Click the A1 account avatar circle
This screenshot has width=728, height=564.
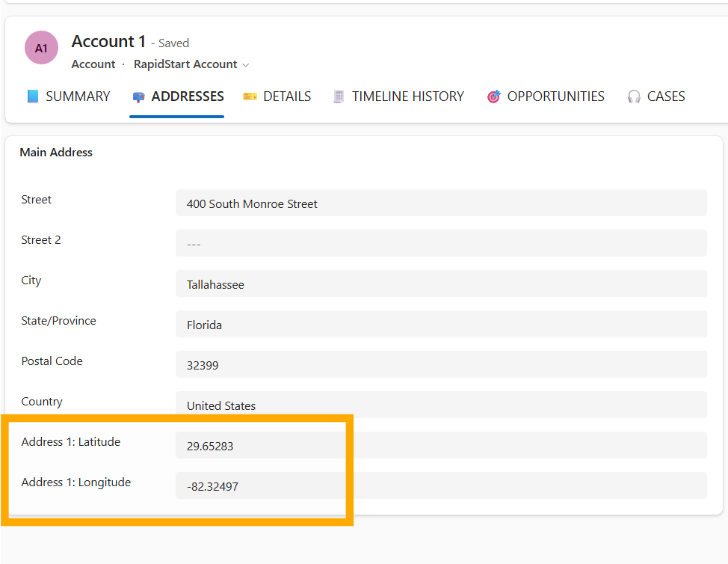click(41, 48)
